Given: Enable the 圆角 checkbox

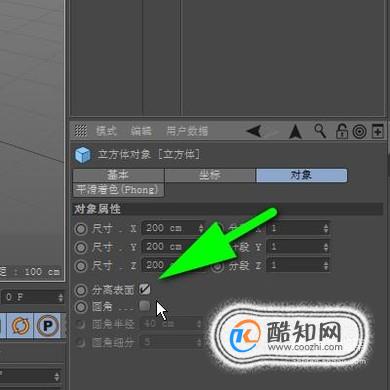Looking at the screenshot, I should tap(145, 306).
